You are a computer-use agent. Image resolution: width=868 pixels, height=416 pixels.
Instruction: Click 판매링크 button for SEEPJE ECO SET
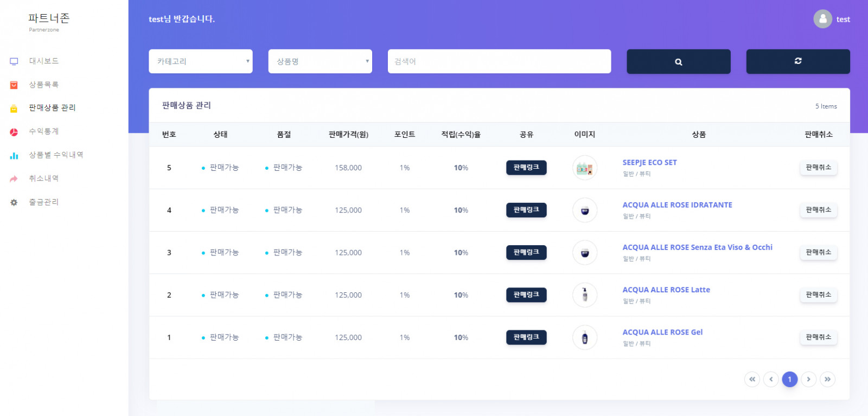(526, 168)
